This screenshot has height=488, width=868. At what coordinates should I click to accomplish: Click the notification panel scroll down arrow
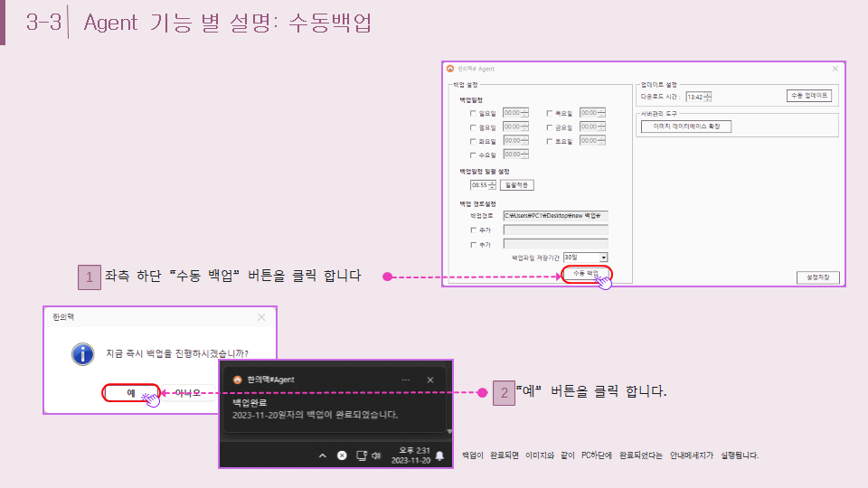[449, 431]
